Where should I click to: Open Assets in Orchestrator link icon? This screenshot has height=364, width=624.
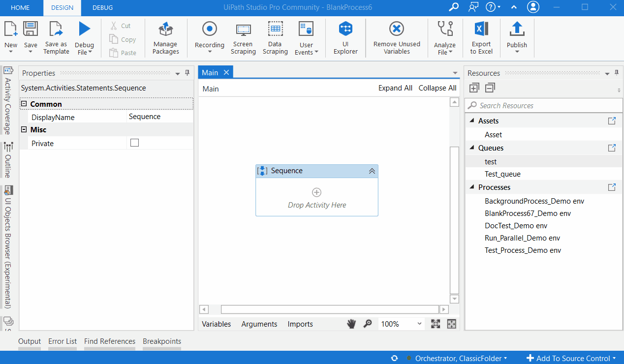612,121
